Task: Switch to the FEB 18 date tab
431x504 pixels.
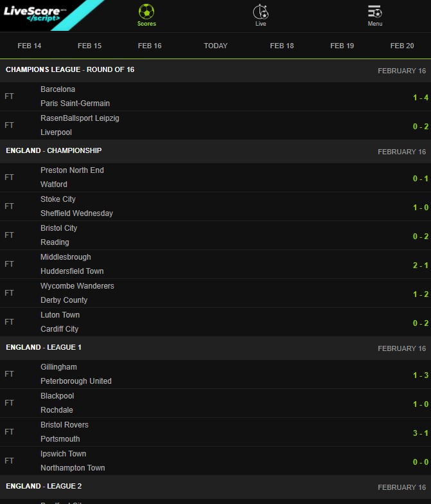Action: [x=281, y=46]
